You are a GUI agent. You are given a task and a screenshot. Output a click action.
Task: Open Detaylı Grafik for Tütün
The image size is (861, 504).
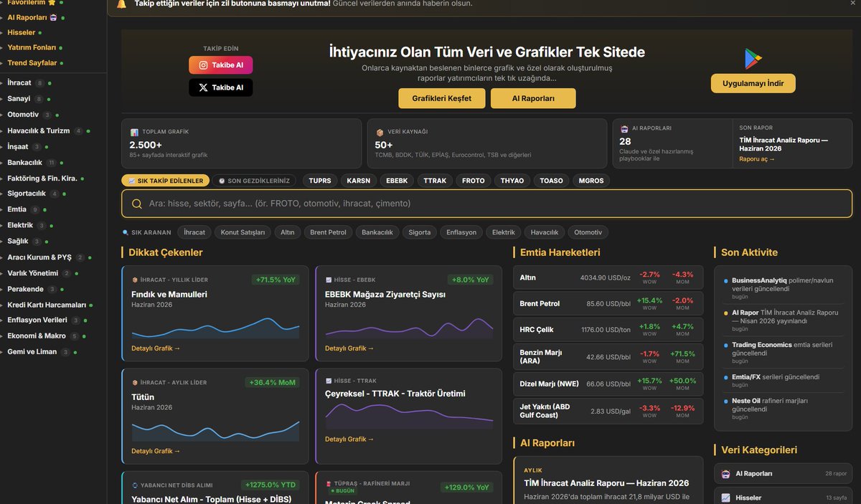tap(156, 451)
